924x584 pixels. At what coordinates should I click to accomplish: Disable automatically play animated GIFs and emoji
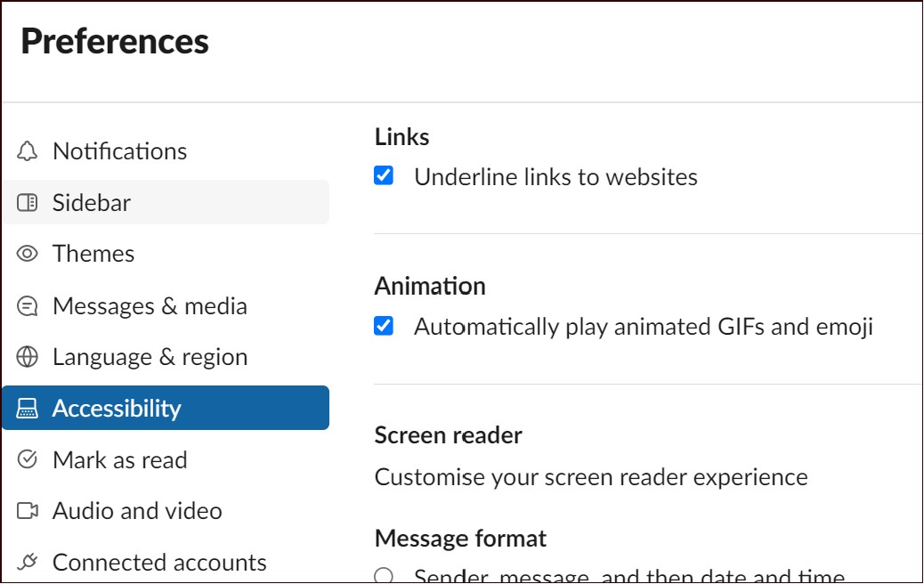click(383, 325)
